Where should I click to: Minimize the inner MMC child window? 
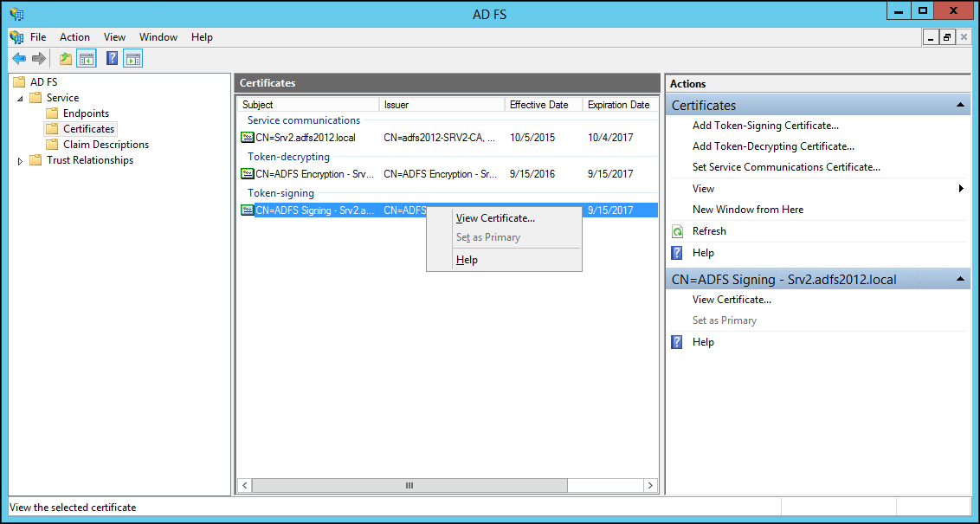pos(932,37)
